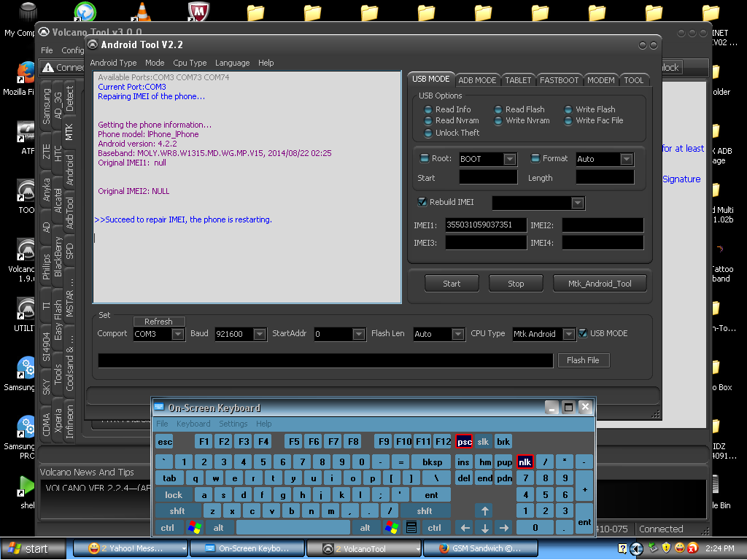The width and height of the screenshot is (747, 560).
Task: Click the On-Screen Keyboard title icon
Action: tap(159, 407)
